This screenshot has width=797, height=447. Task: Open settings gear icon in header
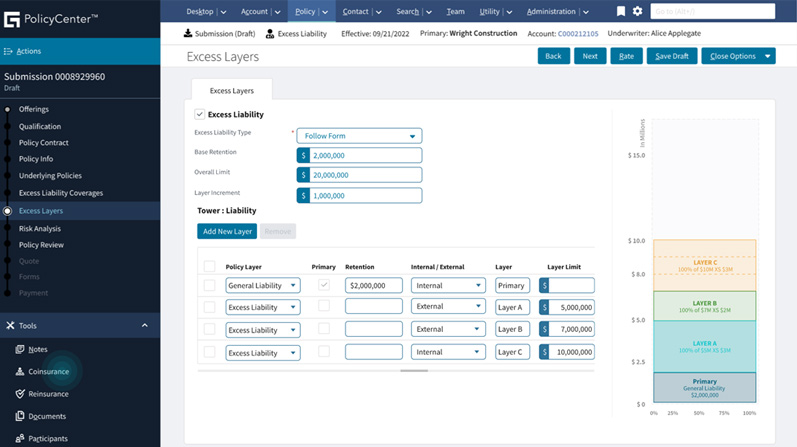tap(638, 12)
